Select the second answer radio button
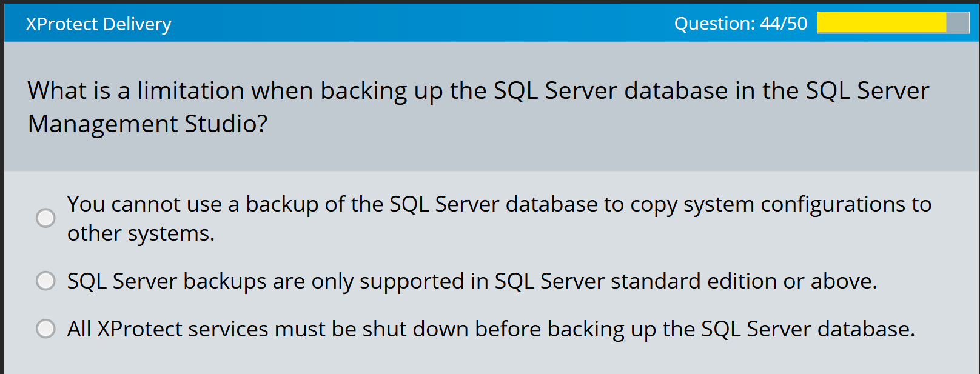 coord(45,281)
